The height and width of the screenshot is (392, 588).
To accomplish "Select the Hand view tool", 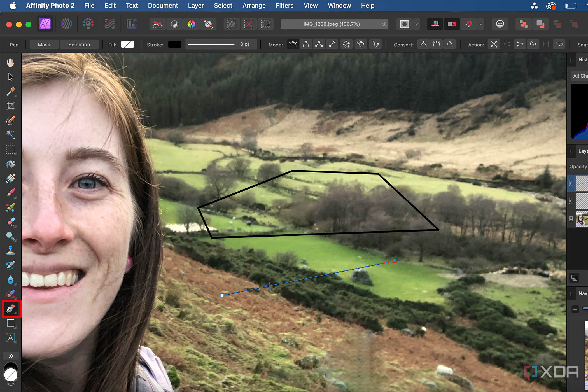I will (10, 62).
